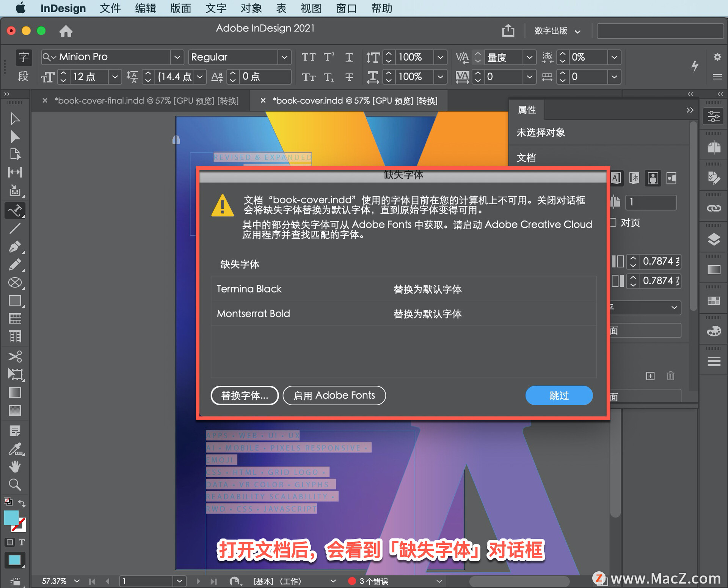The image size is (728, 588).
Task: Click the Home screen icon
Action: click(66, 31)
